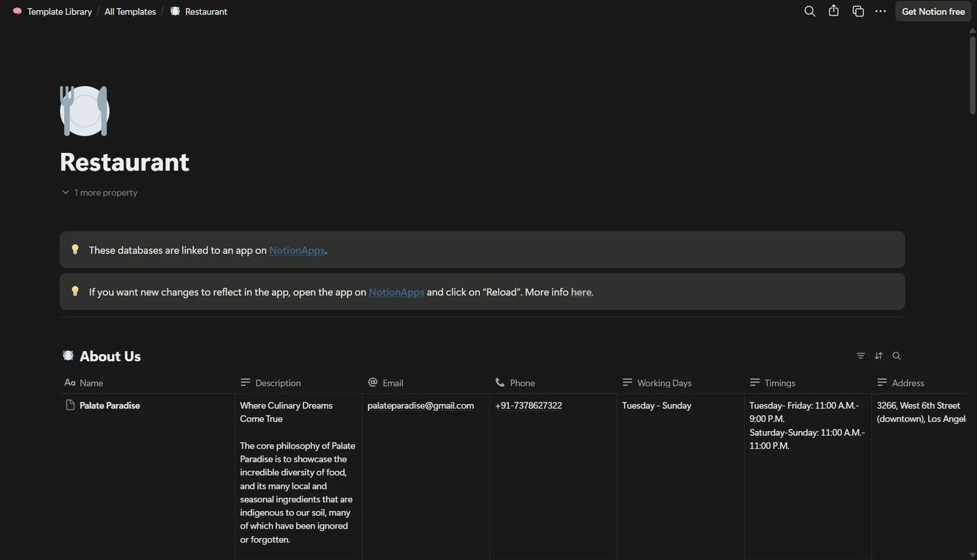Expand the '1 more property' section
Viewport: 977px width, 560px height.
[x=99, y=192]
